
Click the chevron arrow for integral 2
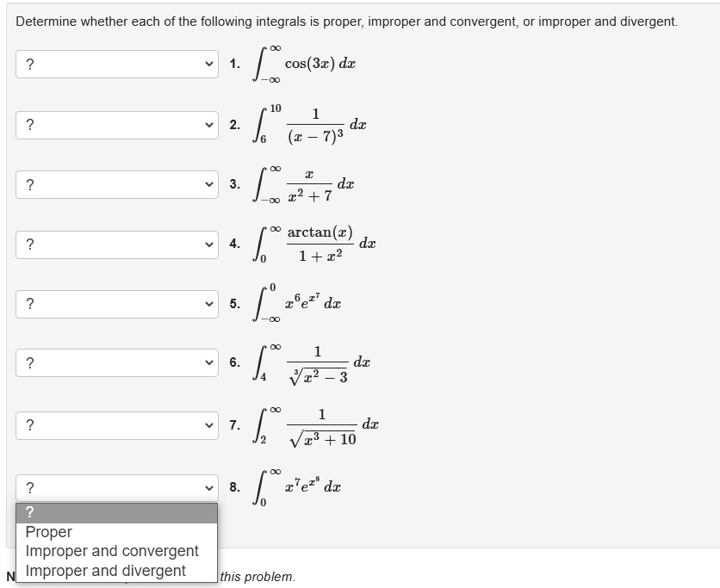210,125
